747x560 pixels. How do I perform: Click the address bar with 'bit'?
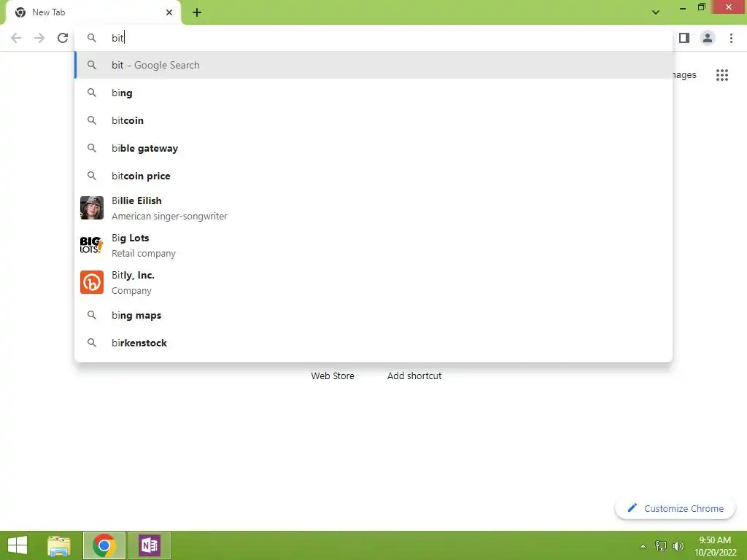coord(373,38)
